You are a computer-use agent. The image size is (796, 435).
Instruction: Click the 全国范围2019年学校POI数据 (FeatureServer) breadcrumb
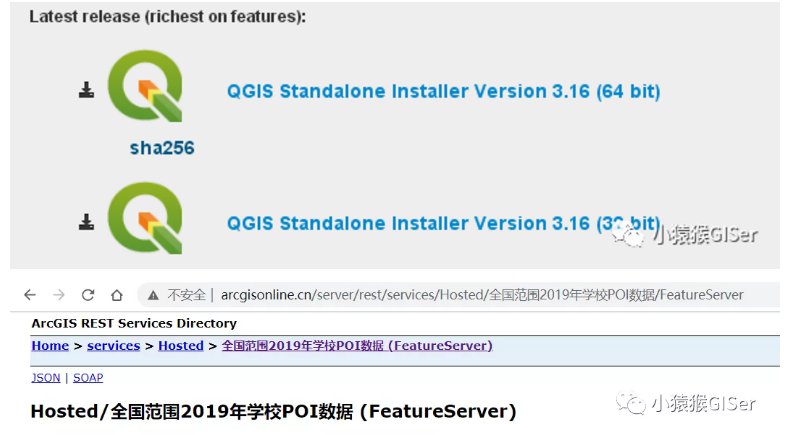(x=356, y=346)
